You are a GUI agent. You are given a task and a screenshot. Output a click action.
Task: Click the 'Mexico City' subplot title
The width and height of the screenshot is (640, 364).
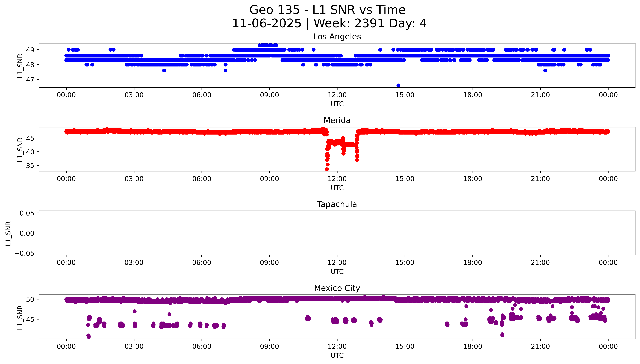pos(337,288)
